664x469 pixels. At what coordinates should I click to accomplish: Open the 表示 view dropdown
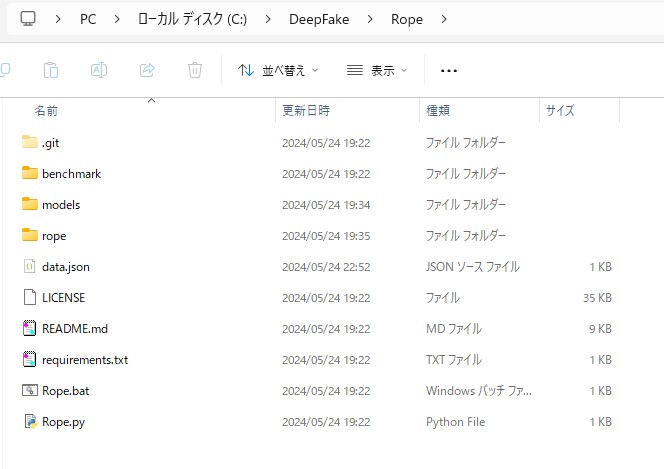(x=377, y=70)
